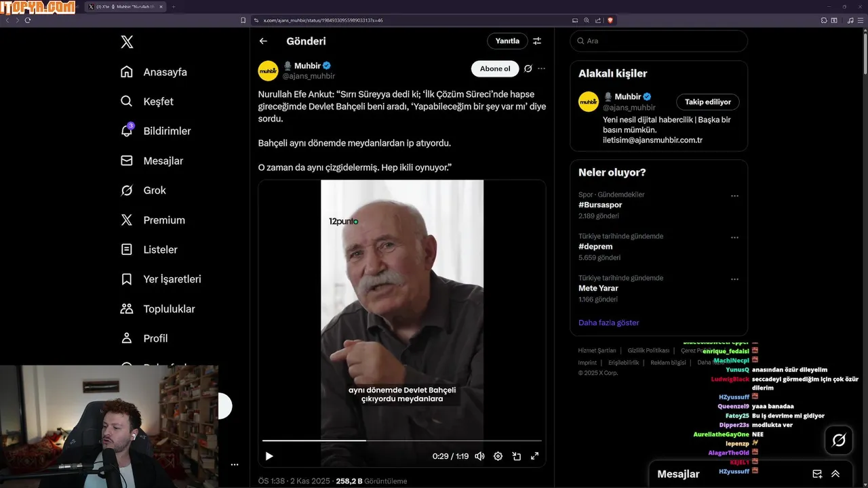Click the Mesajlar drawer title
This screenshot has height=488, width=868.
[x=678, y=474]
